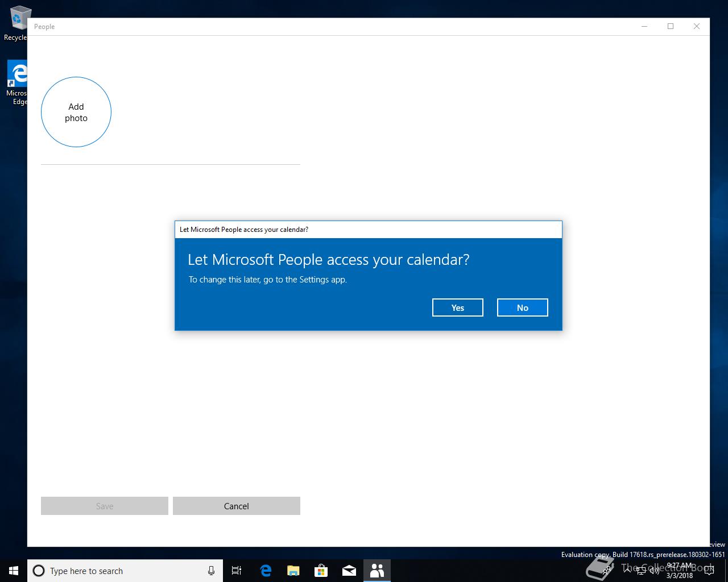Open the People bar tray icon

[x=607, y=571]
